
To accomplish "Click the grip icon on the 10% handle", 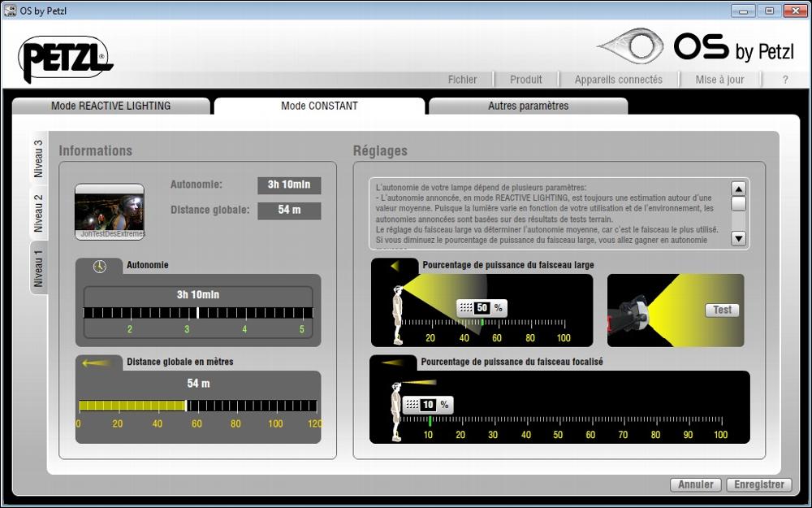I will (412, 405).
